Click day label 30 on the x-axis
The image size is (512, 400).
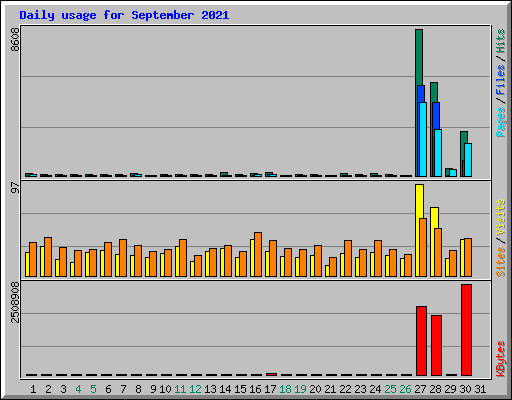[465, 389]
